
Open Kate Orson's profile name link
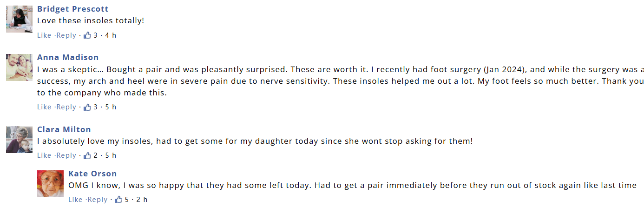[92, 174]
